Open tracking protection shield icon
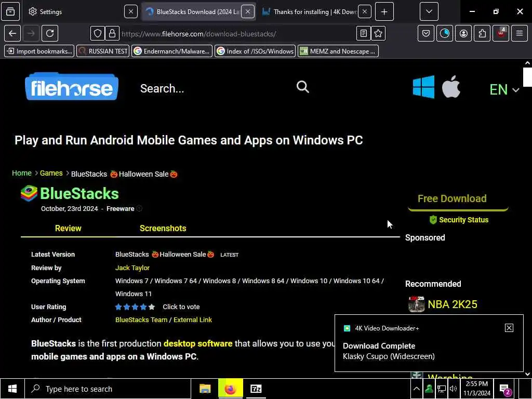 [x=98, y=33]
